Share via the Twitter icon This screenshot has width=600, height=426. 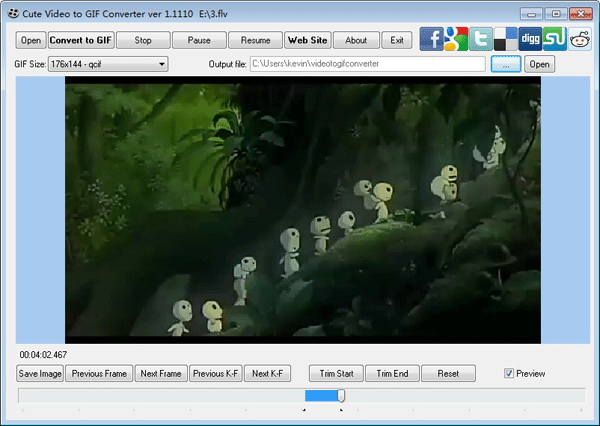(x=481, y=39)
